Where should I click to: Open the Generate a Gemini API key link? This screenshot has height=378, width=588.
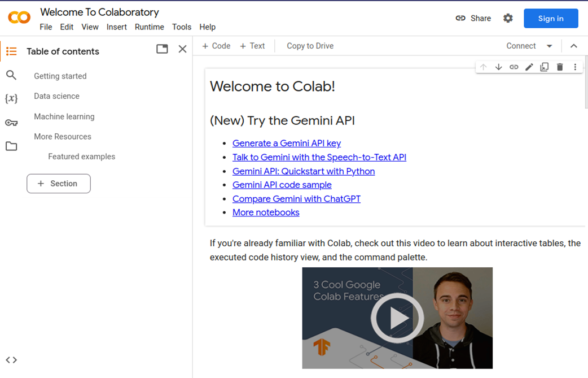286,144
